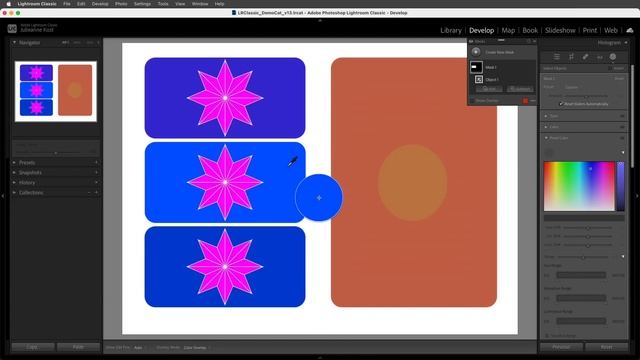640x360 pixels.
Task: Toggle Invert checkbox for Select Objects
Action: coord(610,68)
